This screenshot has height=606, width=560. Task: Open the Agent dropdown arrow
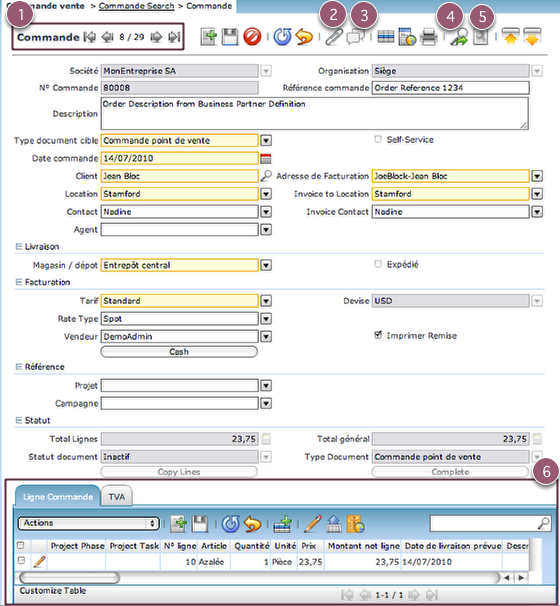266,230
